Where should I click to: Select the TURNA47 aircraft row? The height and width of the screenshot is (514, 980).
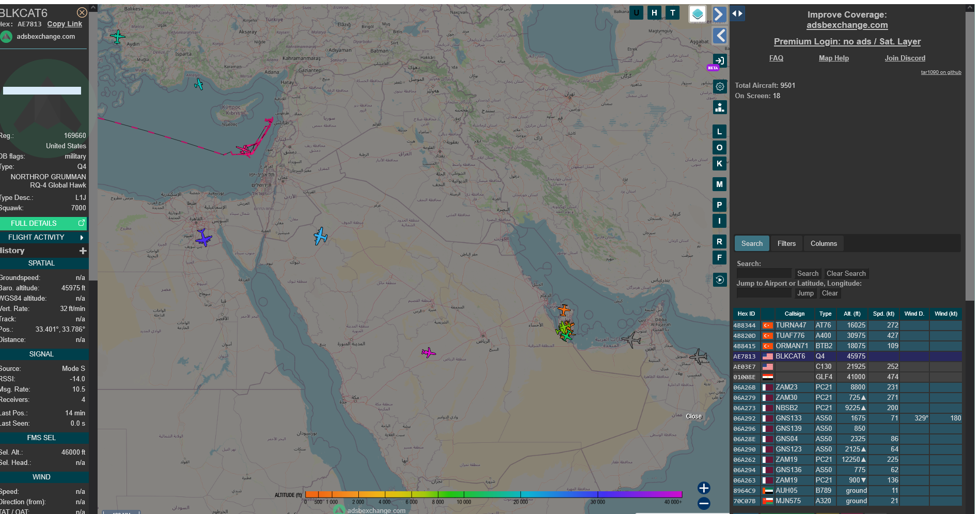[x=847, y=325]
